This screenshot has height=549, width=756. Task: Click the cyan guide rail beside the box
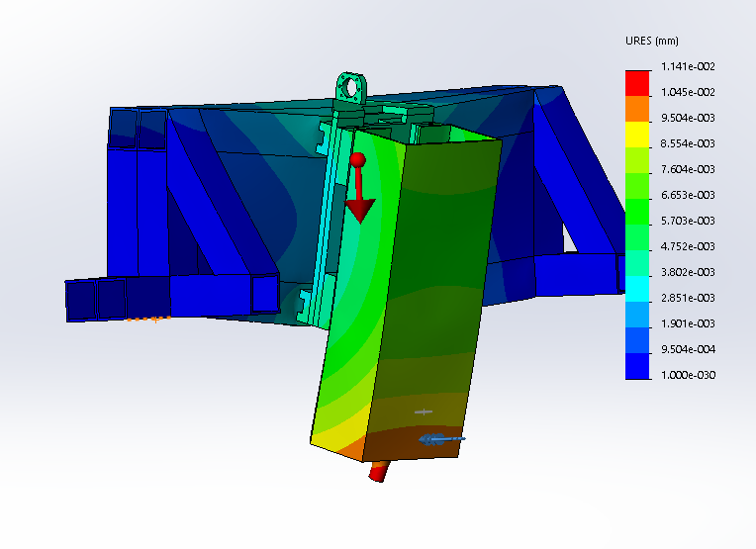[x=325, y=228]
